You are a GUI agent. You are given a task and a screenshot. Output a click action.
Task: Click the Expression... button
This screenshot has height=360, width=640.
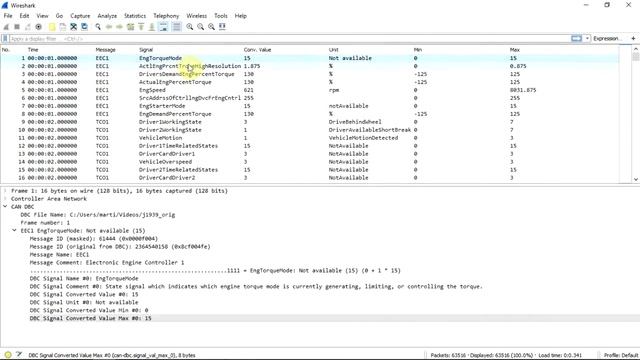pyautogui.click(x=607, y=38)
